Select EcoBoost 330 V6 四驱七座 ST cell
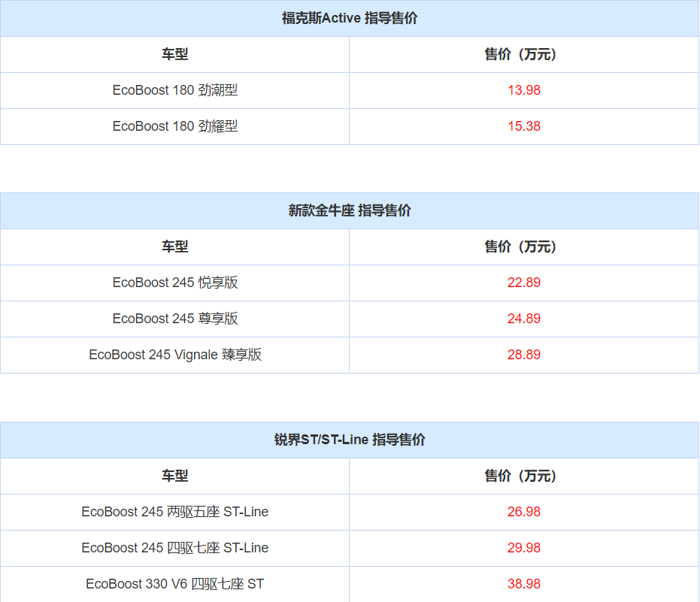 (x=175, y=584)
